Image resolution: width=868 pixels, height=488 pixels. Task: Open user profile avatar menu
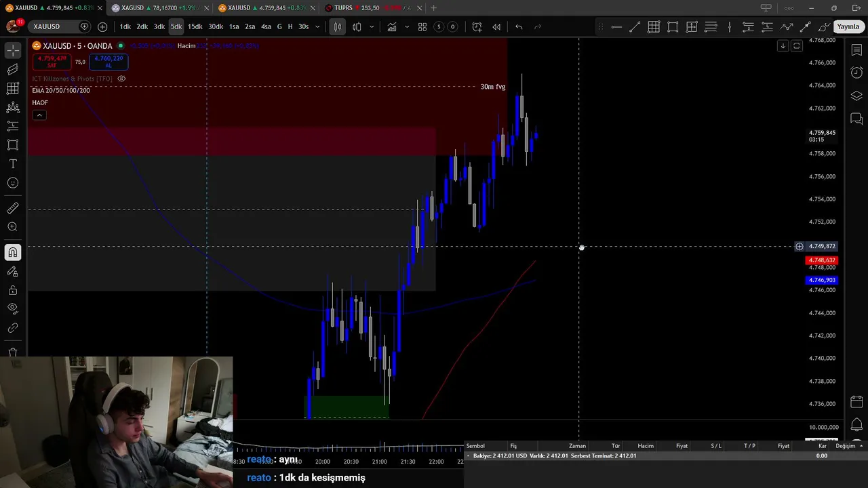[x=13, y=26]
